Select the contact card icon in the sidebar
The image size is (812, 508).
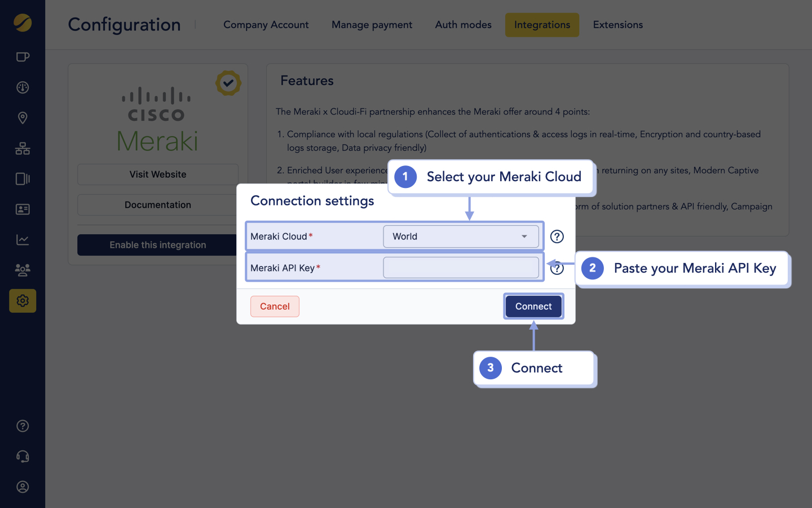23,209
